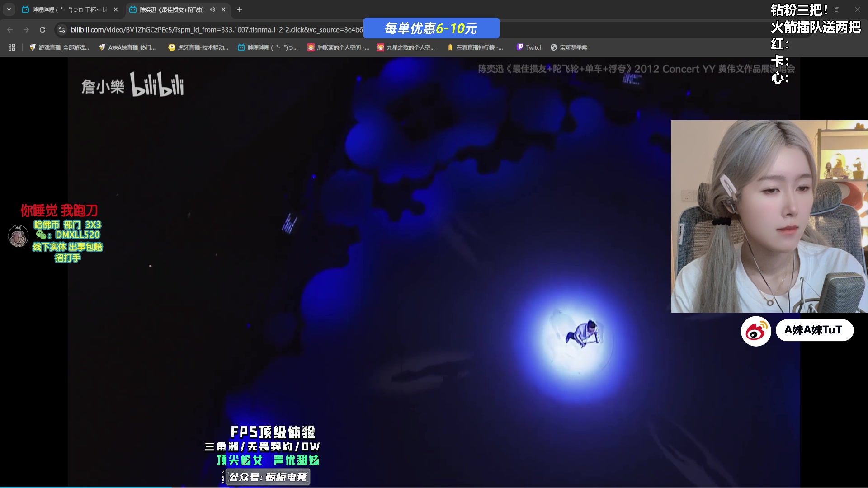This screenshot has width=868, height=488.
Task: Close the 哔哩哔哩 干杯 tab
Action: tap(116, 9)
